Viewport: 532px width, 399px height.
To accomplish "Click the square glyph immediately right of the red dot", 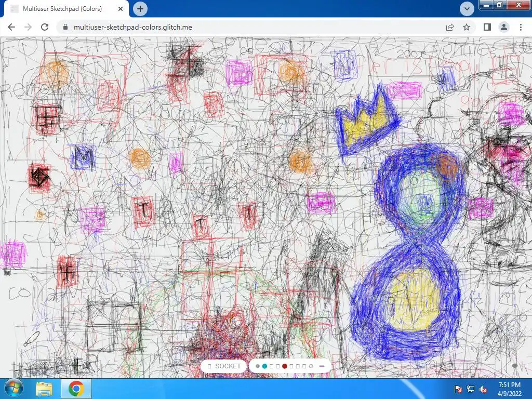I will point(291,366).
